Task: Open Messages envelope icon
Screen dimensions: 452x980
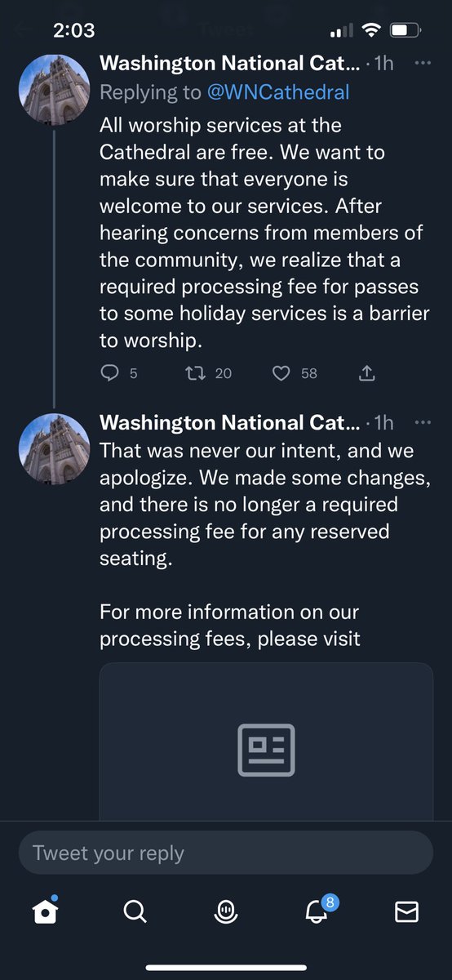Action: pyautogui.click(x=406, y=911)
